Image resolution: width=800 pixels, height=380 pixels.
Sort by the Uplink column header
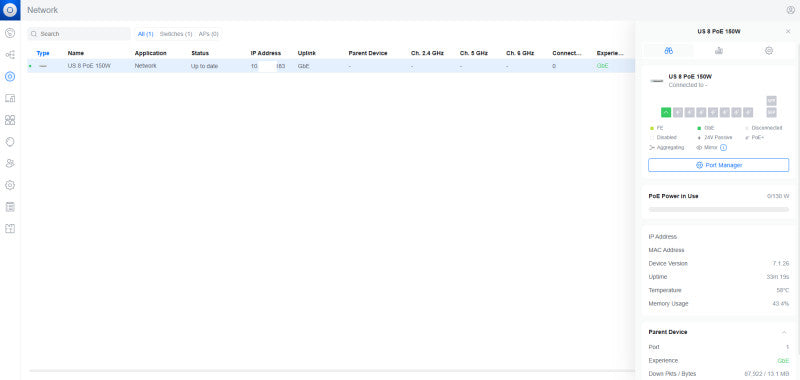tap(306, 53)
